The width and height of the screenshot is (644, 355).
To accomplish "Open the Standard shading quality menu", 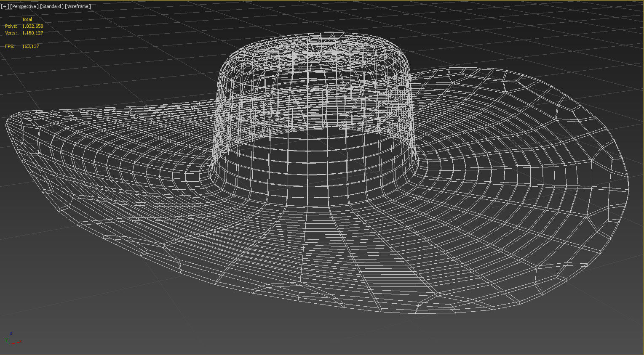I will (x=52, y=6).
